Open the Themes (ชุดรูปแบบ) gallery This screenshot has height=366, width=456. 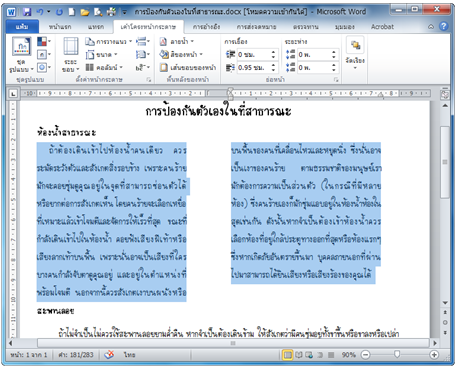click(x=21, y=55)
